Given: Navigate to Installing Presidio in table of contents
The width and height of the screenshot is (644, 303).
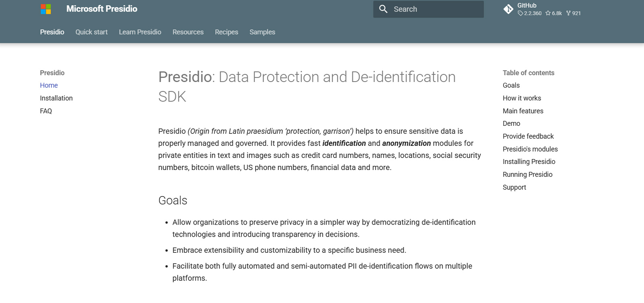Looking at the screenshot, I should 528,162.
